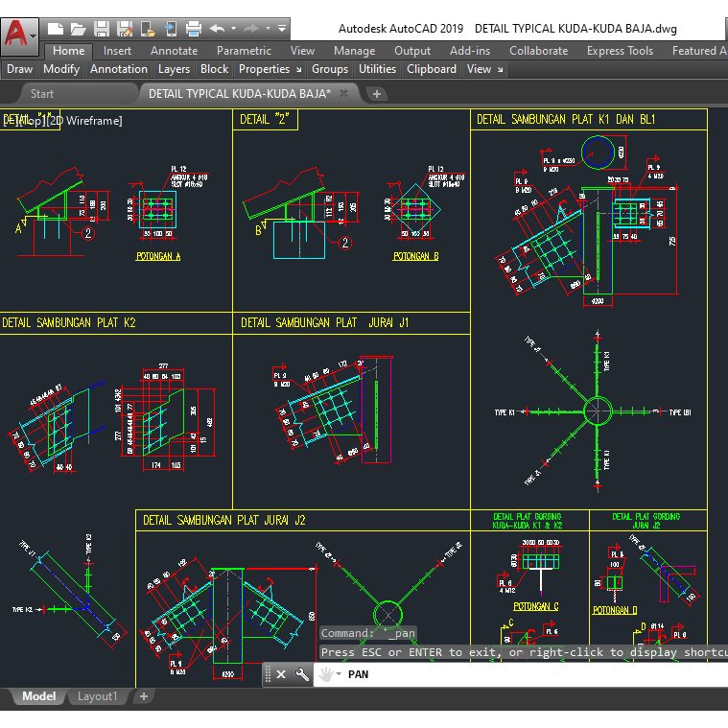Open from Web & Mobile icon
This screenshot has height=728, width=728.
[x=148, y=29]
